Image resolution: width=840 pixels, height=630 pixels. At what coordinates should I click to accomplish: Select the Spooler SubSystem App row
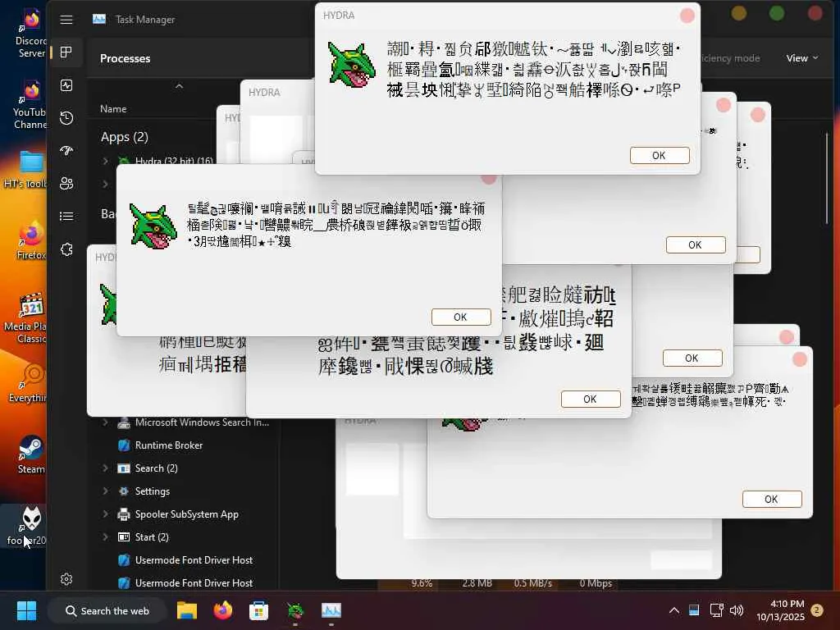pyautogui.click(x=183, y=514)
